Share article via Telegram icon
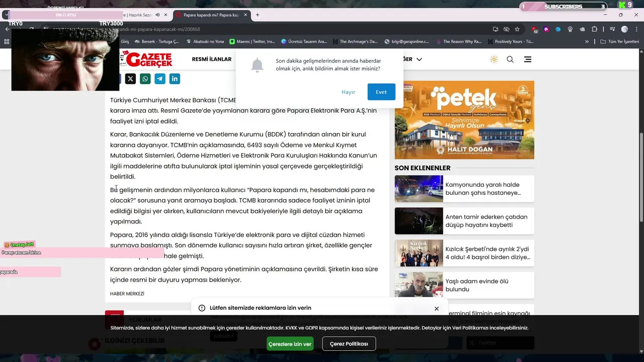Image resolution: width=644 pixels, height=362 pixels. click(160, 78)
